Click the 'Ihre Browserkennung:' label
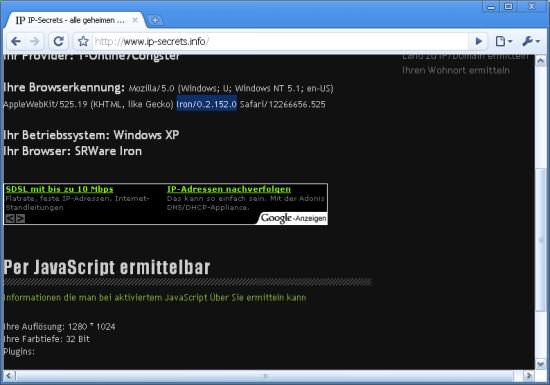The height and width of the screenshot is (385, 550). (63, 87)
